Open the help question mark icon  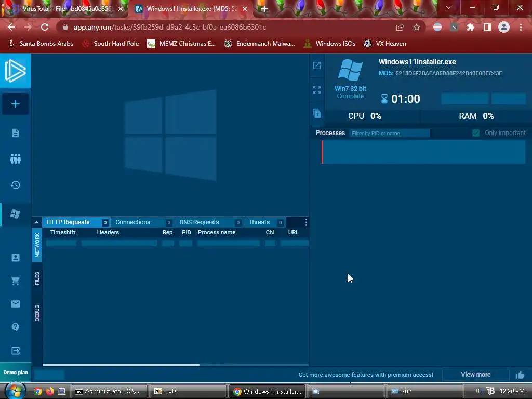(x=15, y=327)
